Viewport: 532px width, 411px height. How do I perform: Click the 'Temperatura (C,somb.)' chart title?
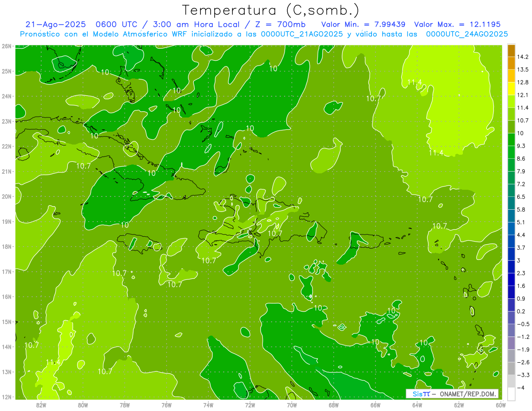tap(271, 10)
